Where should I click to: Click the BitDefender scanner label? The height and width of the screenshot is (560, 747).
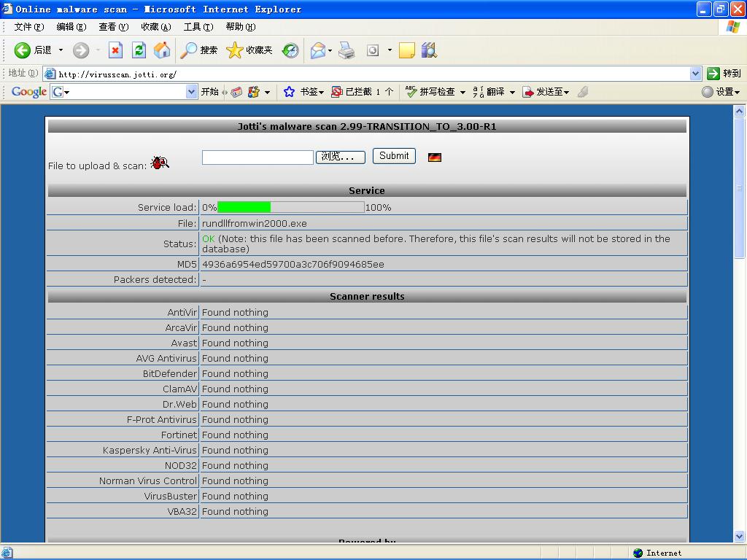(x=169, y=374)
